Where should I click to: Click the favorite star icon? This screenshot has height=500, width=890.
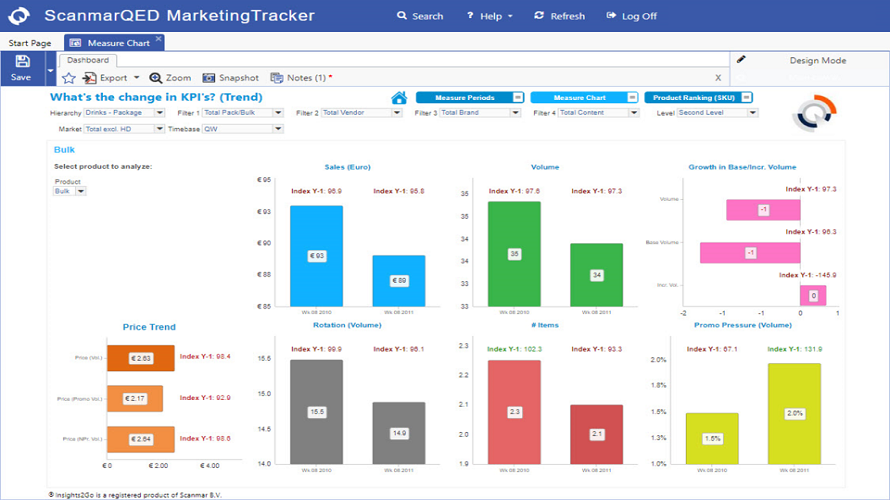[69, 78]
